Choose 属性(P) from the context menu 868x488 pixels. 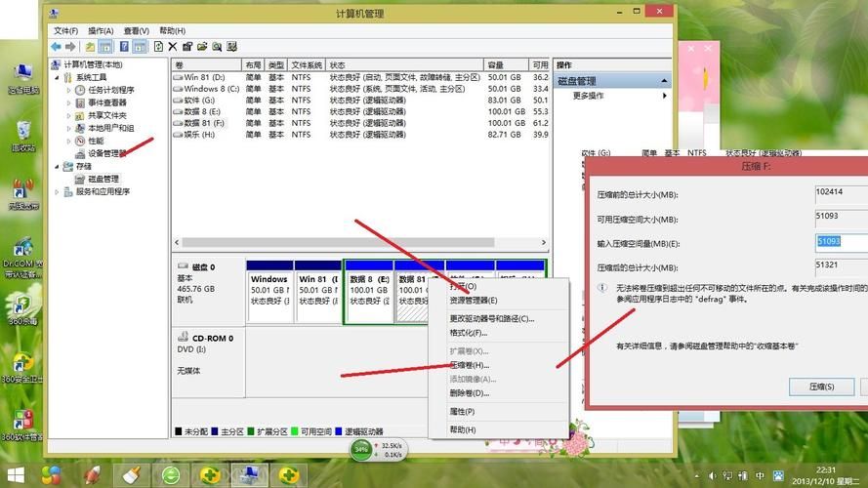[x=498, y=412]
